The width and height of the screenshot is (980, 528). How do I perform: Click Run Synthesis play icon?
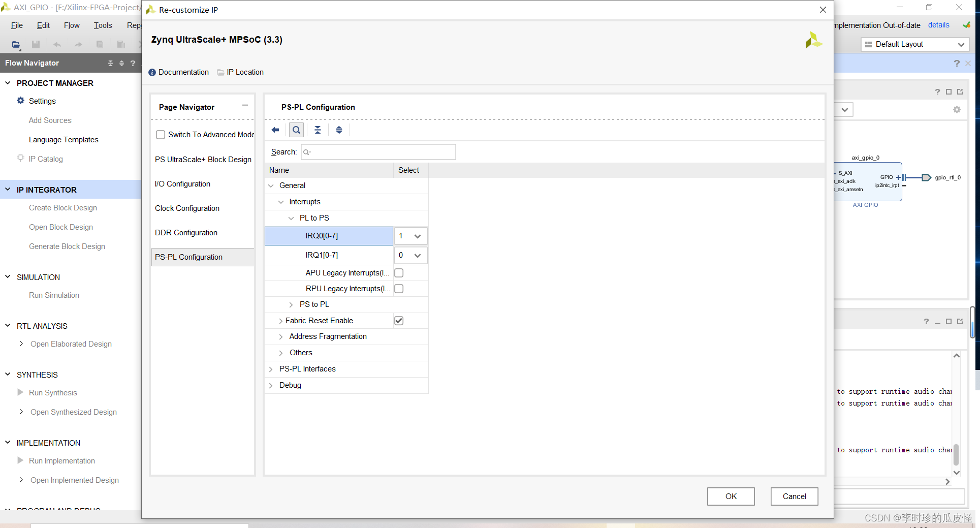[x=20, y=392]
